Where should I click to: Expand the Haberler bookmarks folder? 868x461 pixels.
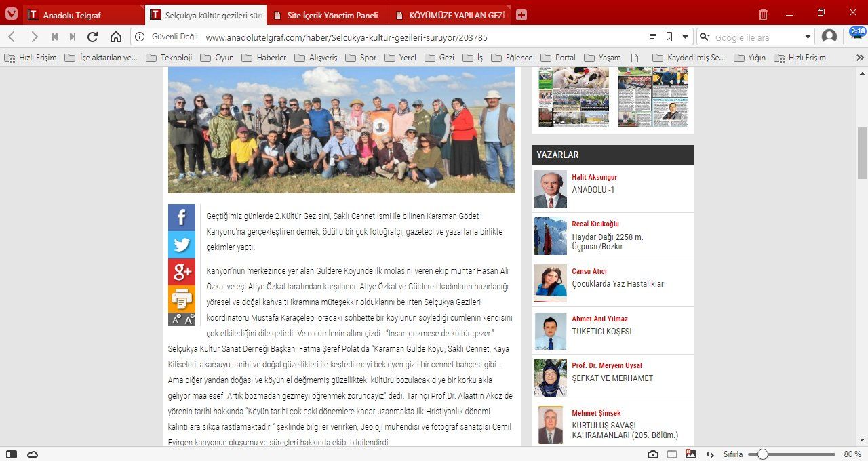(264, 58)
